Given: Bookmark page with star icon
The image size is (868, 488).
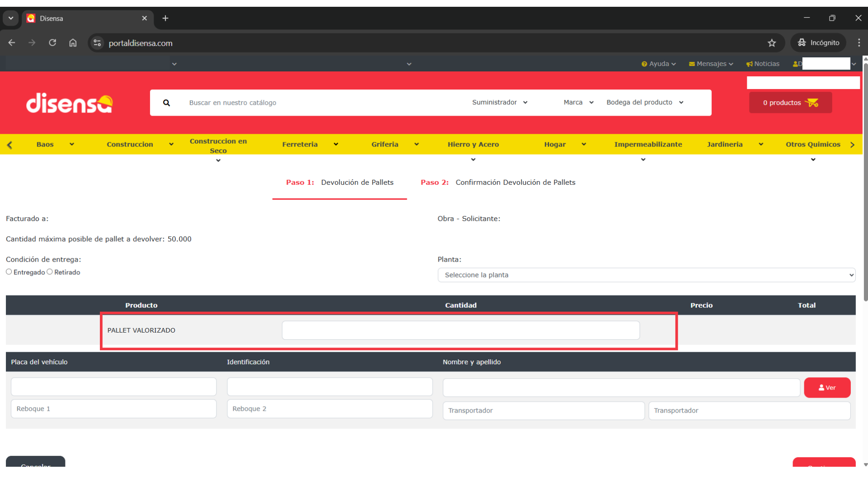Looking at the screenshot, I should [x=772, y=43].
